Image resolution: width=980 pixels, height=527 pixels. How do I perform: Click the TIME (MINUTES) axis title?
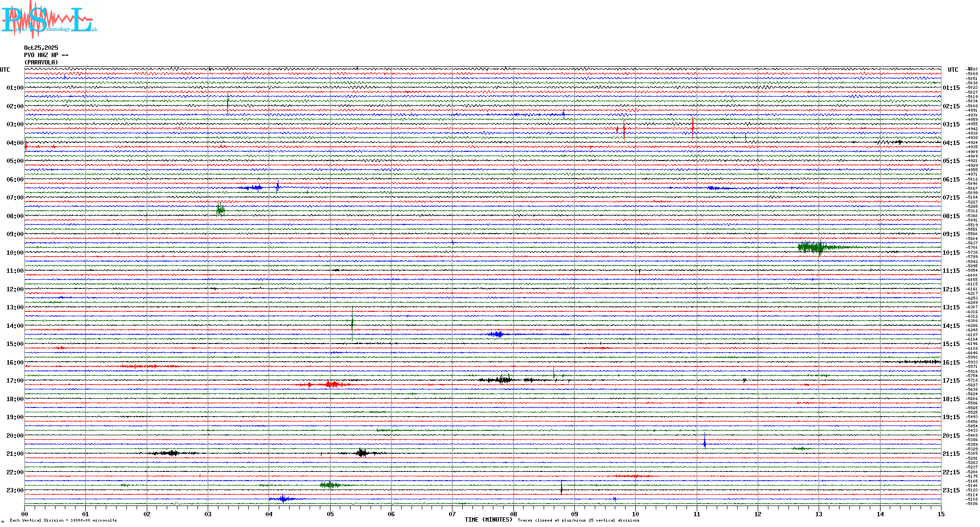tap(488, 520)
